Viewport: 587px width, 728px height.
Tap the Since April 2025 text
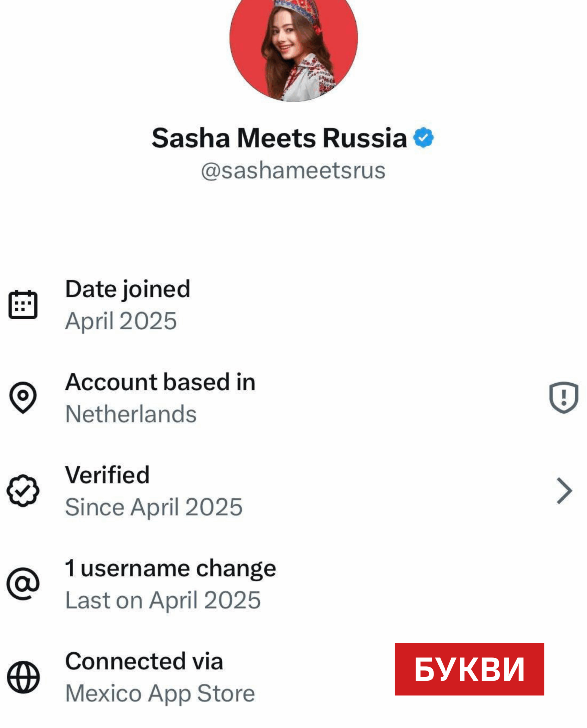tap(154, 507)
